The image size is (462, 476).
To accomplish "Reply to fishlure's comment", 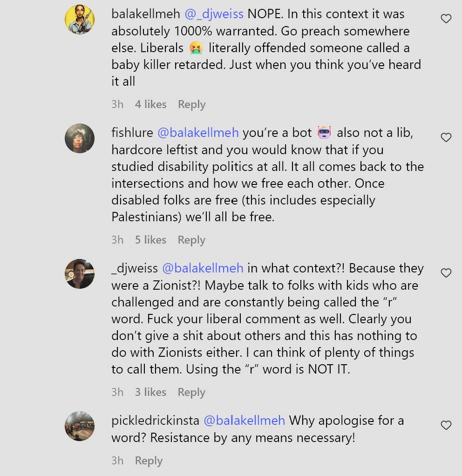I will 191,240.
